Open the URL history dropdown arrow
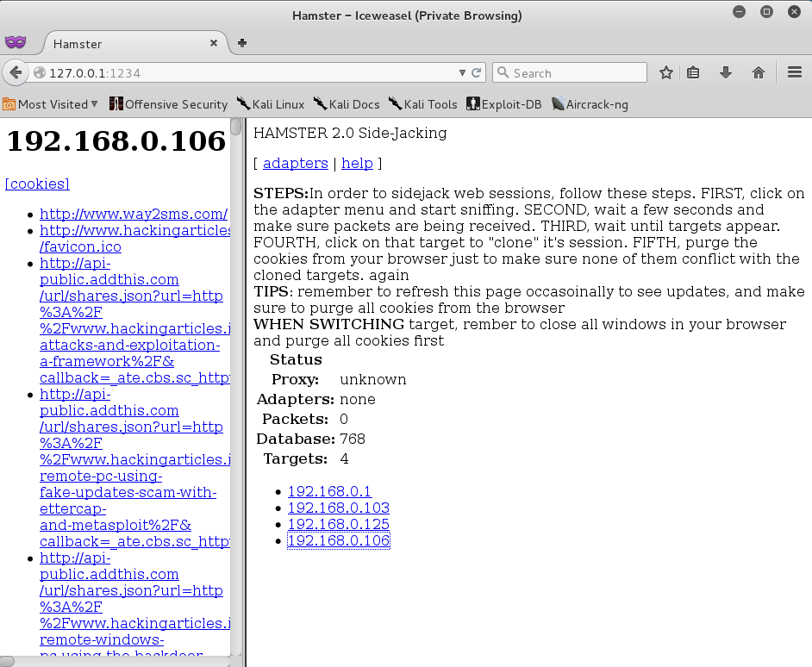This screenshot has height=667, width=812. (x=462, y=73)
